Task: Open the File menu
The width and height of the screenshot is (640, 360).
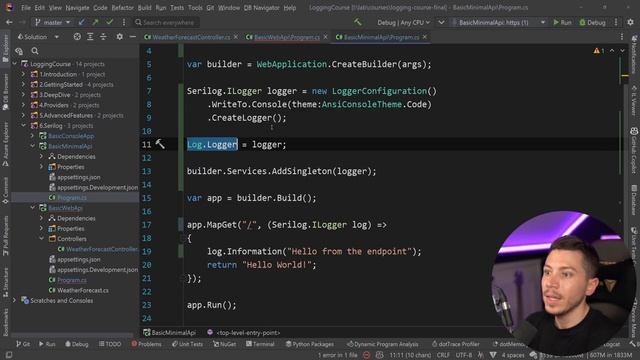Action: (x=26, y=8)
